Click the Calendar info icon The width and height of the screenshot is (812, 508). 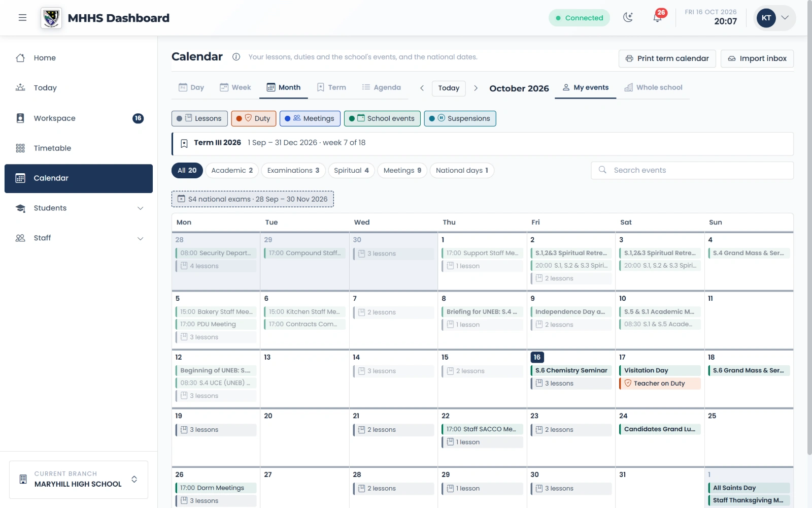[x=236, y=57]
